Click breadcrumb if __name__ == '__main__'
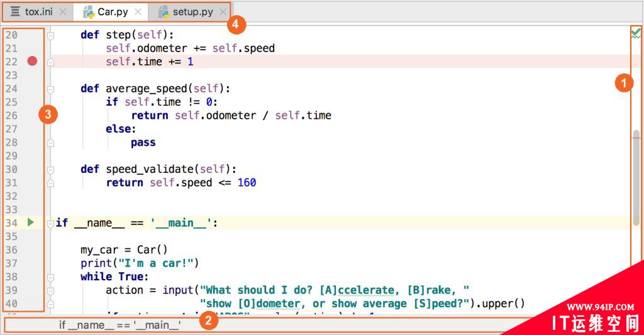Image resolution: width=644 pixels, height=335 pixels. 119,325
